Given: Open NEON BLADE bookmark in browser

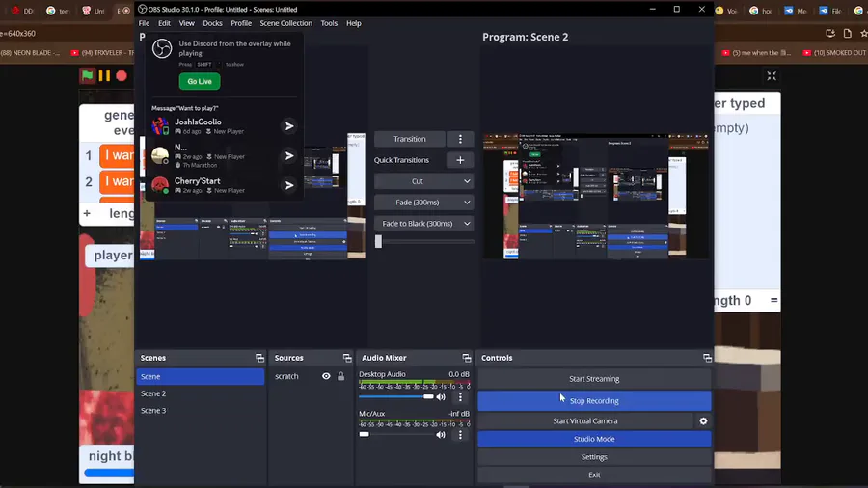Looking at the screenshot, I should click(31, 53).
